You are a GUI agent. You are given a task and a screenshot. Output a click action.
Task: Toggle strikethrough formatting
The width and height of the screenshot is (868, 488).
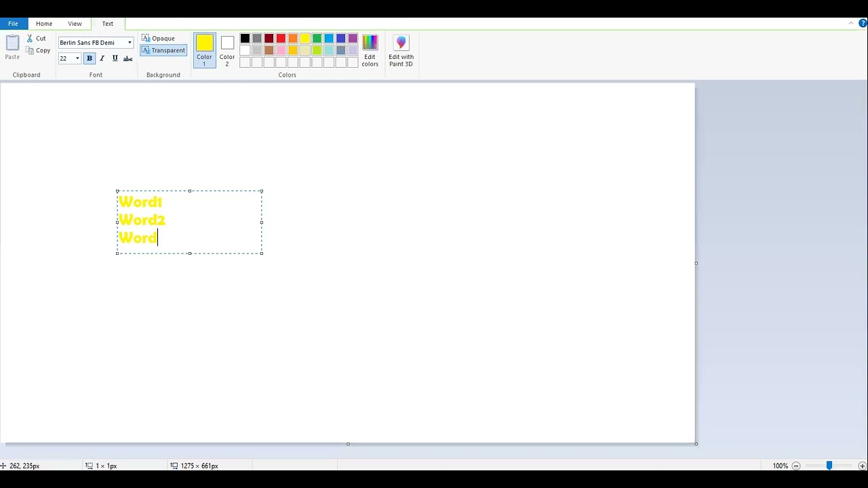pos(127,58)
